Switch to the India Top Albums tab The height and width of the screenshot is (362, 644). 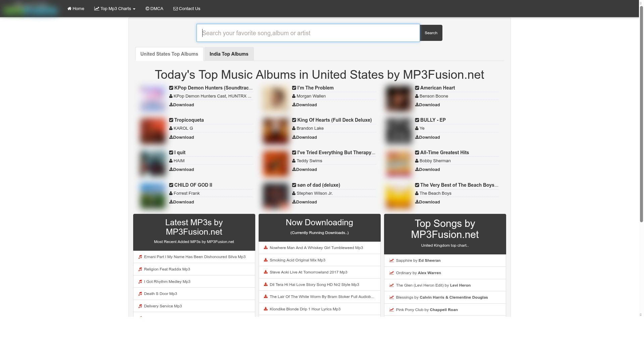coord(229,54)
